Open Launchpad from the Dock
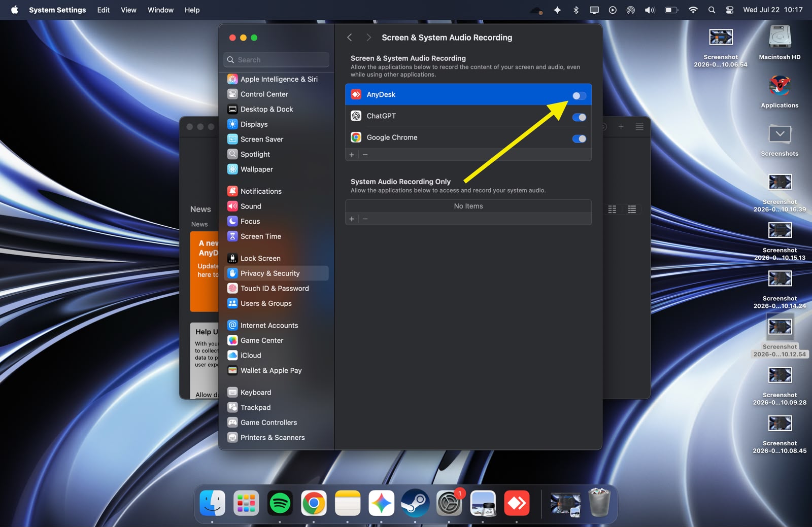Screen dimensions: 812x527 pos(246,503)
